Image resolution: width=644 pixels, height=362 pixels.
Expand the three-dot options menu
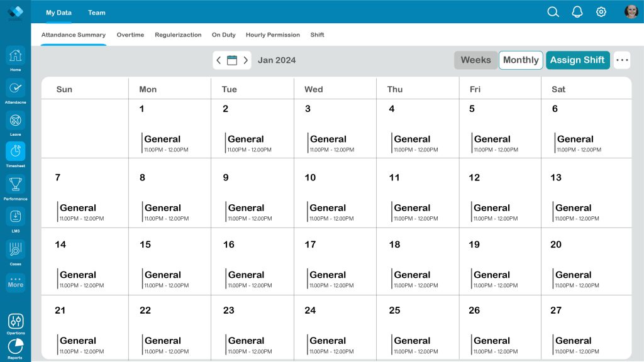[x=622, y=60]
